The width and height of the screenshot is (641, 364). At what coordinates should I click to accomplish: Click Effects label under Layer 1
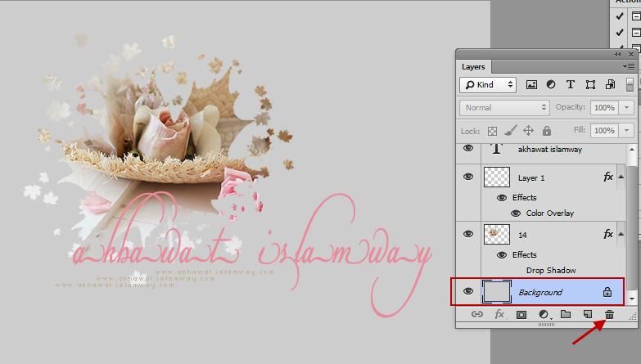[525, 198]
